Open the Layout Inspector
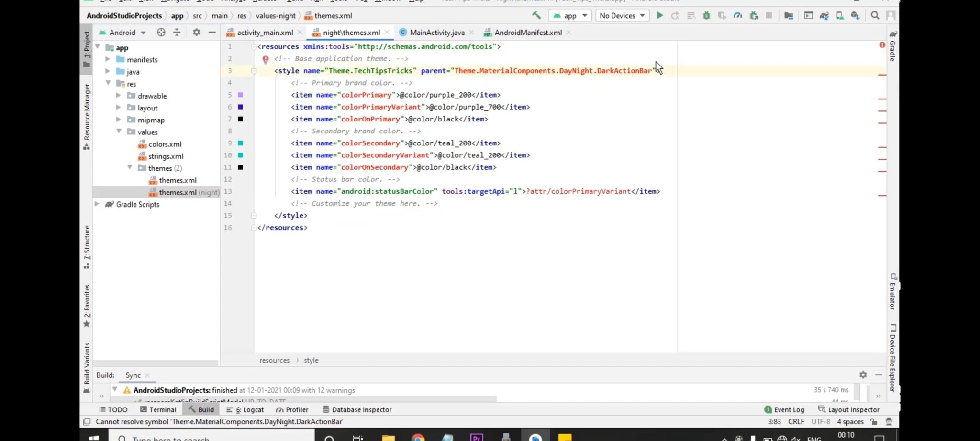The height and width of the screenshot is (441, 980). [849, 409]
